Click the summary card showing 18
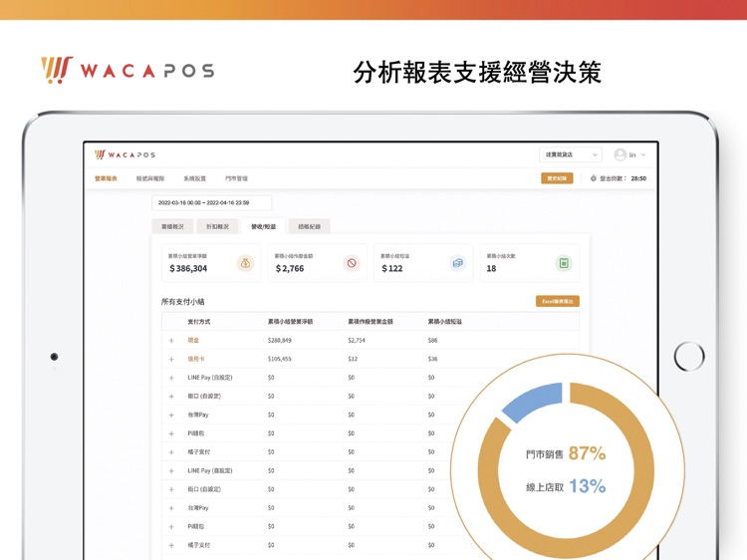The width and height of the screenshot is (747, 560). pyautogui.click(x=530, y=263)
